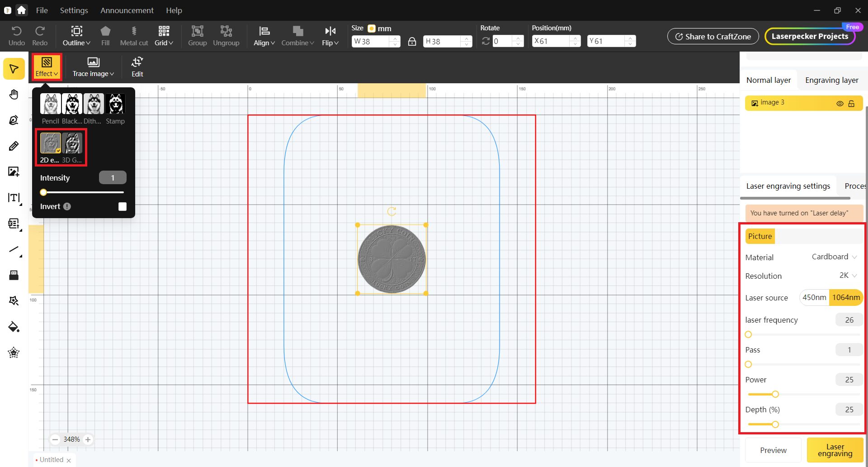Click the Fill tool icon
Screen dimensions: 868x467
105,31
